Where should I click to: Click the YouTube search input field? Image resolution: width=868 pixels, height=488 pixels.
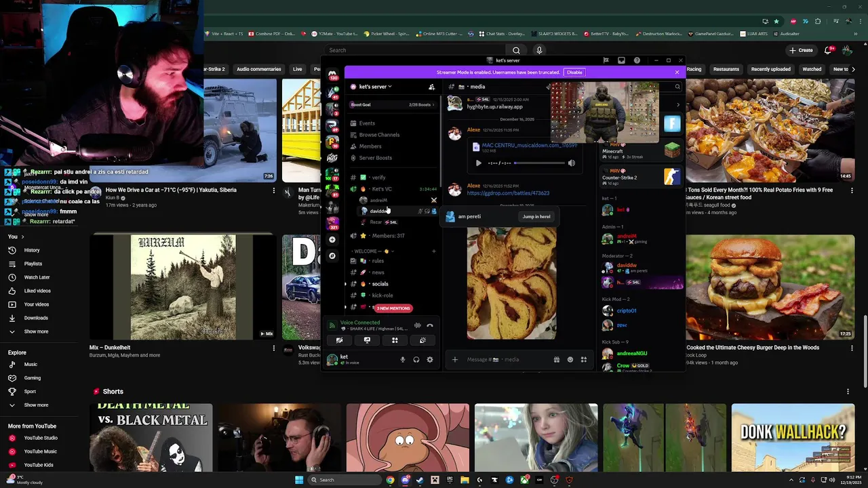pyautogui.click(x=416, y=50)
